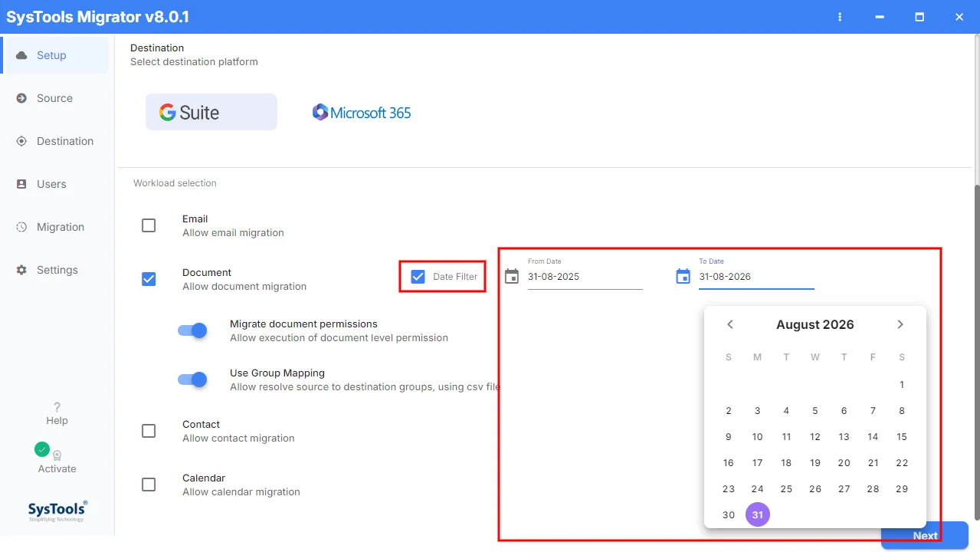Viewport: 980px width, 552px height.
Task: Go to next month in calendar
Action: click(900, 324)
